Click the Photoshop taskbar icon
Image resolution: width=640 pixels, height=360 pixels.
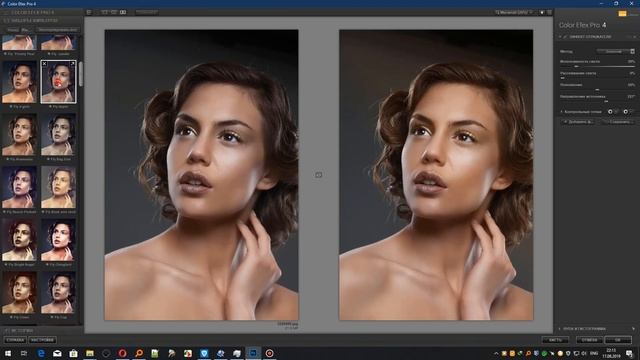253,353
